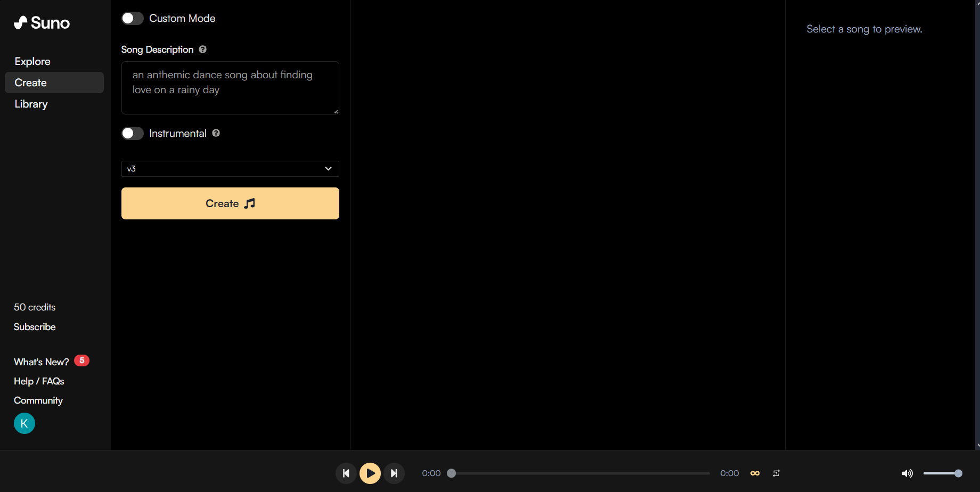Open What's New notifications
Screen dimensions: 980x492
[42, 362]
